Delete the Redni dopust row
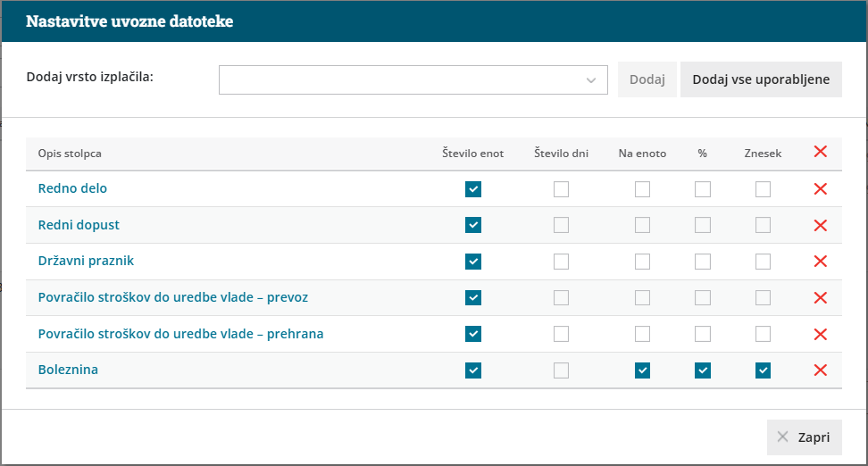Screen dimensions: 868x466 [x=821, y=225]
